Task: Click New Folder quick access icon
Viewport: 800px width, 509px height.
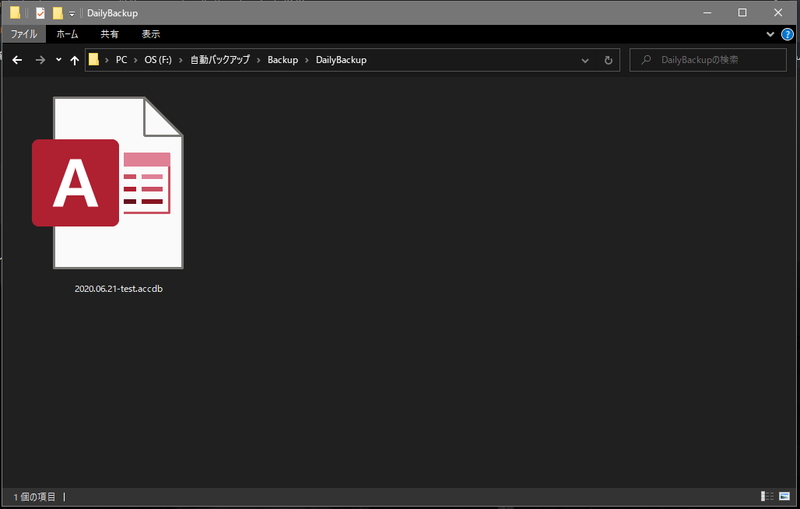Action: [x=58, y=13]
